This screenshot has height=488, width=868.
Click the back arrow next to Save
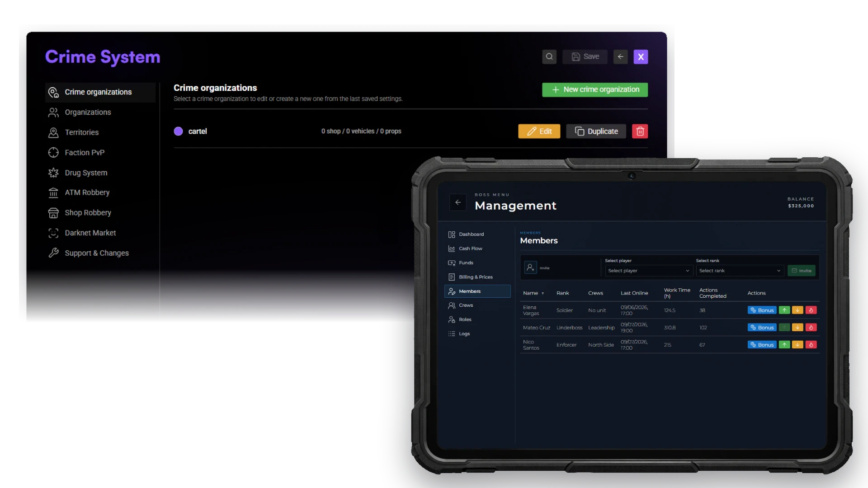click(x=621, y=57)
